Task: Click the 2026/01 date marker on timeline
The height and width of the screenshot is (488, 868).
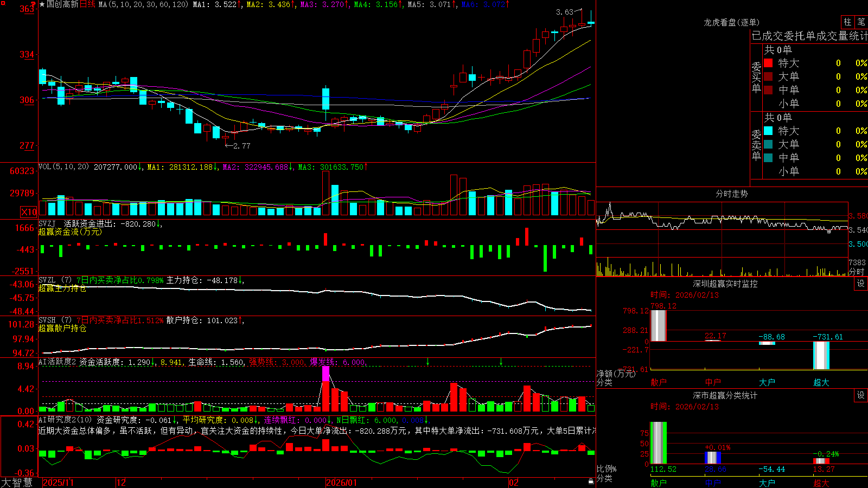Action: point(341,483)
